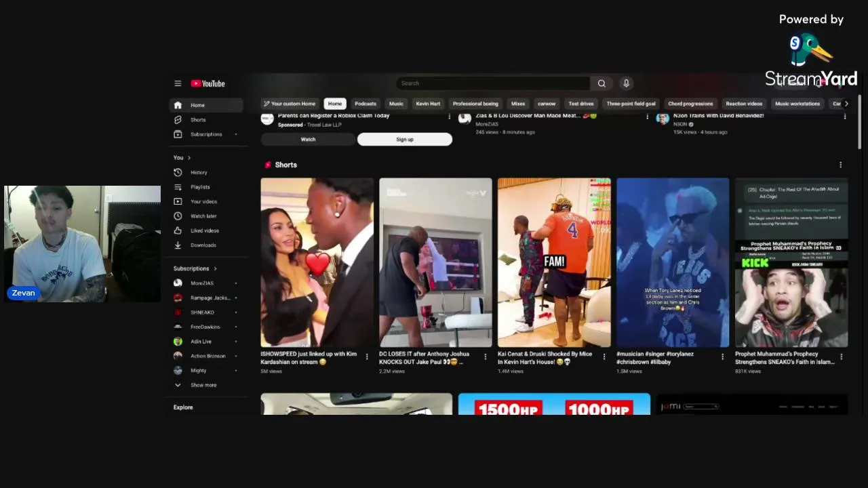868x488 pixels.
Task: Open more options for Kai Cenat & Druski short
Action: point(604,357)
